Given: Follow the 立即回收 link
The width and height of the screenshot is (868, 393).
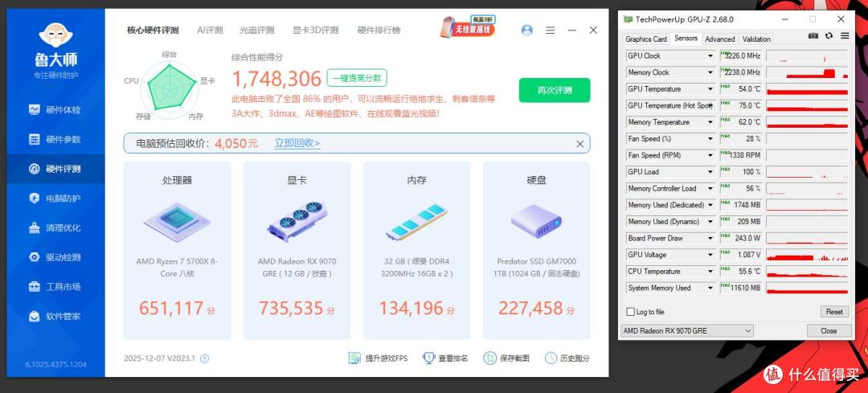Looking at the screenshot, I should pyautogui.click(x=297, y=143).
